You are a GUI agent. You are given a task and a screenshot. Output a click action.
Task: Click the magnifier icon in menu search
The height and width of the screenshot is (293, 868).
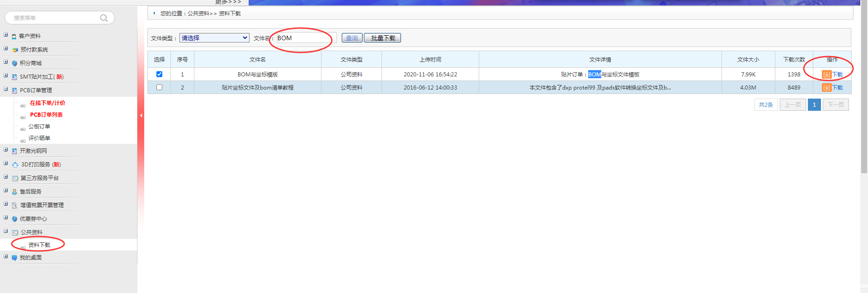pos(104,18)
